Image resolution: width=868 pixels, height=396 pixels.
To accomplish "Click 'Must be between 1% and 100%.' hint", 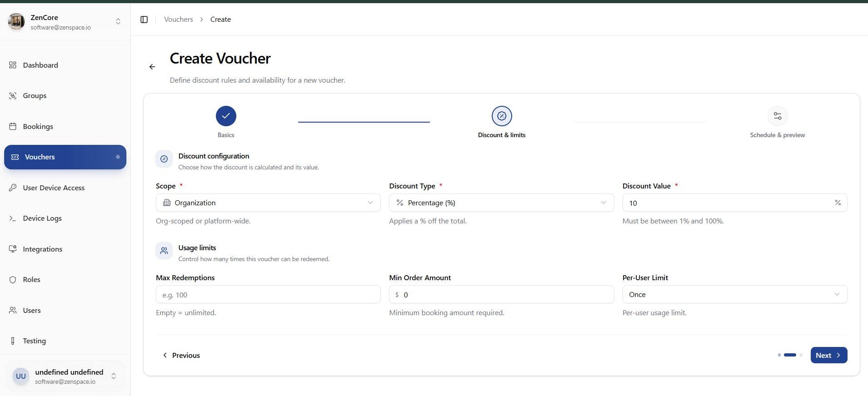I will click(x=673, y=221).
